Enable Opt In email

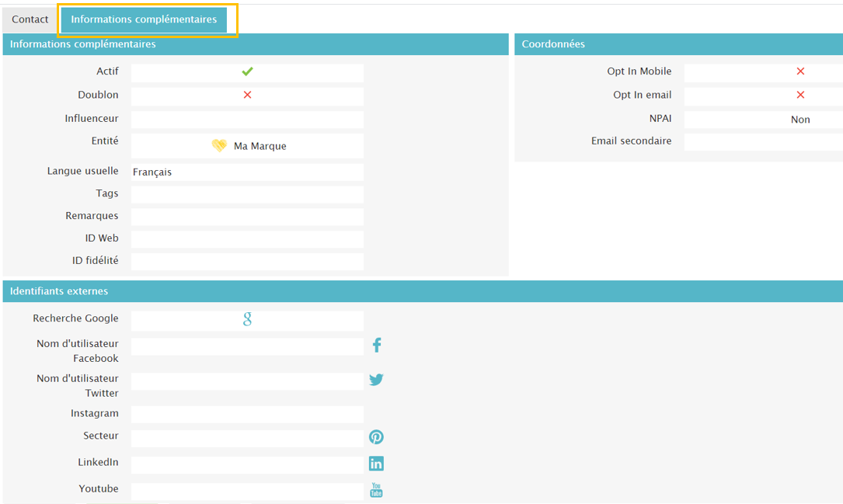800,95
